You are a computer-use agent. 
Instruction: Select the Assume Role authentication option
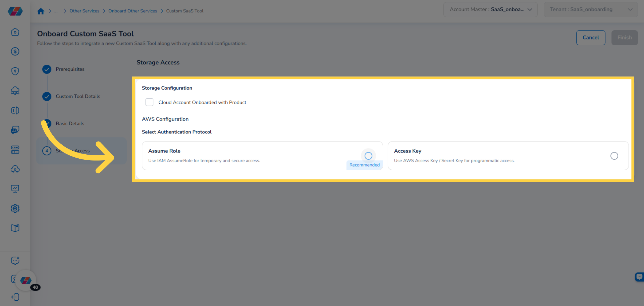tap(368, 156)
